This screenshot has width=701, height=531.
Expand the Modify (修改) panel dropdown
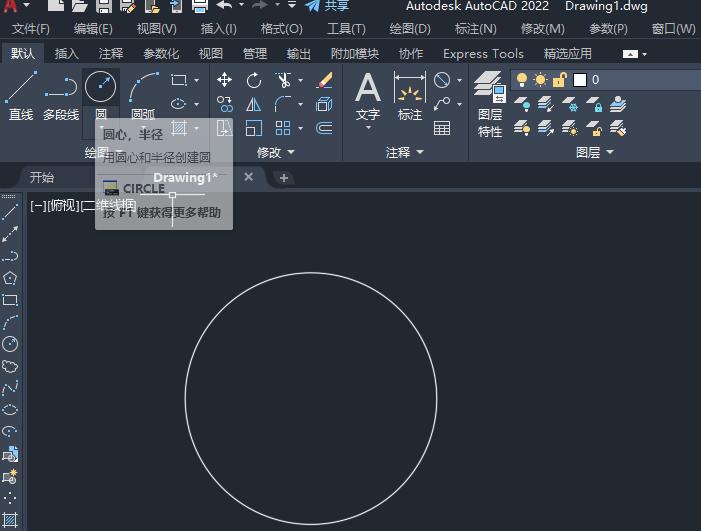[x=276, y=152]
